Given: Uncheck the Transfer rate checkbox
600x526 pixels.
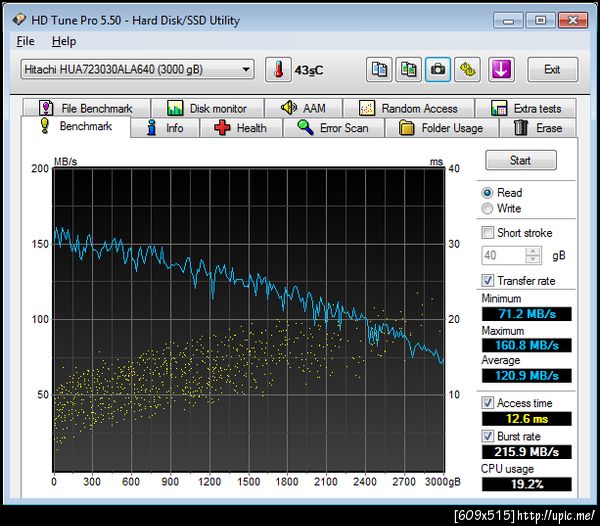Looking at the screenshot, I should (488, 281).
